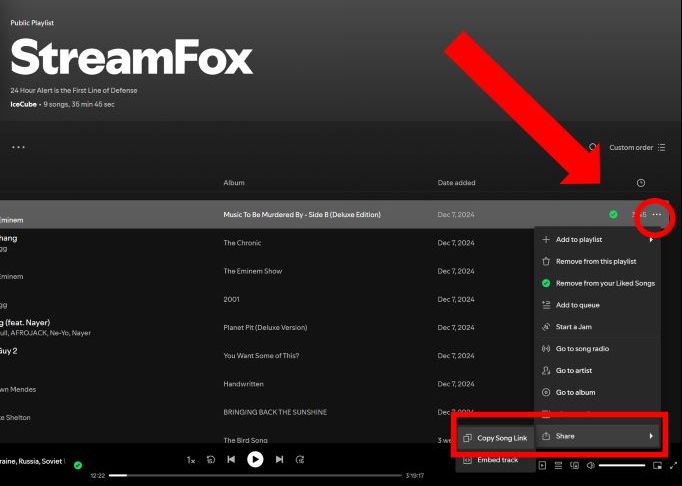Select Embed track in Share submenu
This screenshot has height=486, width=682.
pyautogui.click(x=495, y=460)
